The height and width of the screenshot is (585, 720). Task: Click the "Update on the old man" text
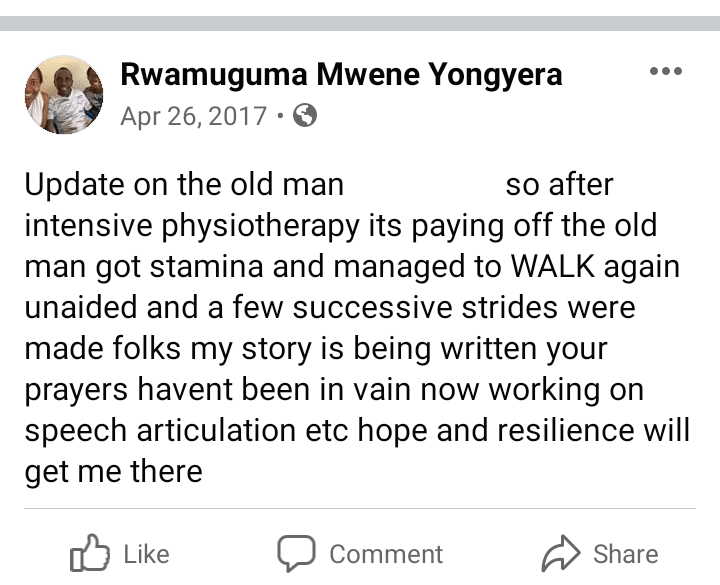point(184,185)
